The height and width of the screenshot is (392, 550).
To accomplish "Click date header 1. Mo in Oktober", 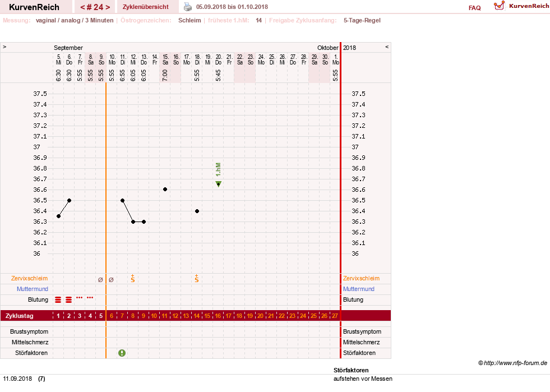I will click(335, 59).
